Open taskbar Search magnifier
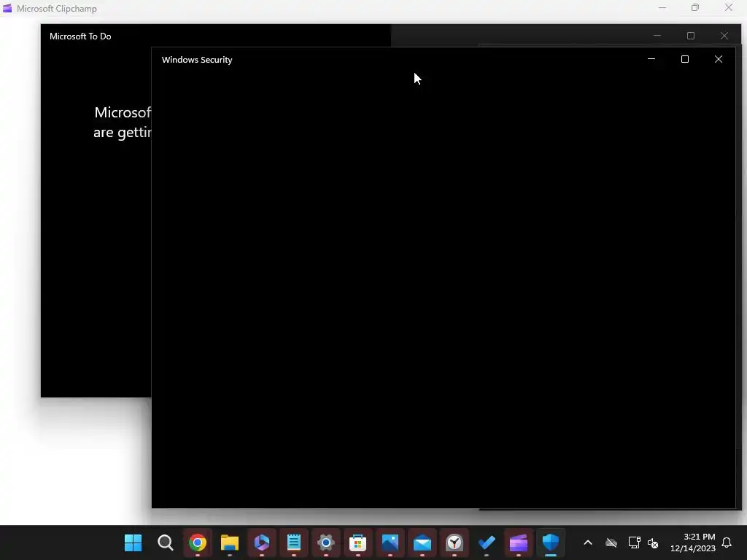Image resolution: width=747 pixels, height=560 pixels. (x=166, y=542)
